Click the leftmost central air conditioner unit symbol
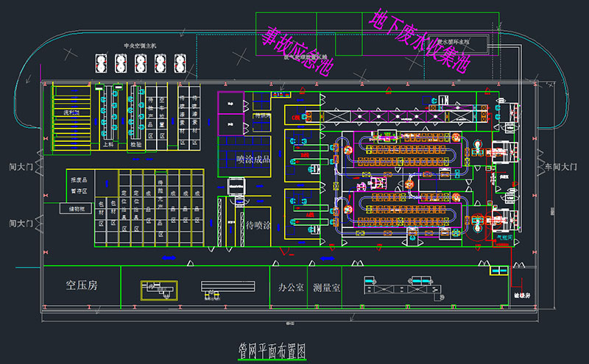This screenshot has height=364, width=589. [x=101, y=64]
